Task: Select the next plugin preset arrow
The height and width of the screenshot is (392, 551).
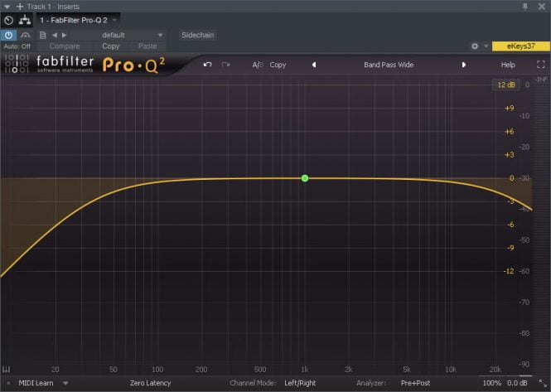Action: 464,65
